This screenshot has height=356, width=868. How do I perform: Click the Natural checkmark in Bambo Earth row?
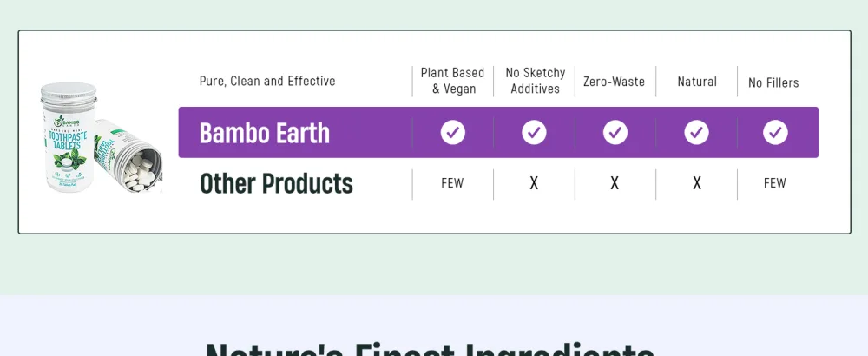coord(696,132)
